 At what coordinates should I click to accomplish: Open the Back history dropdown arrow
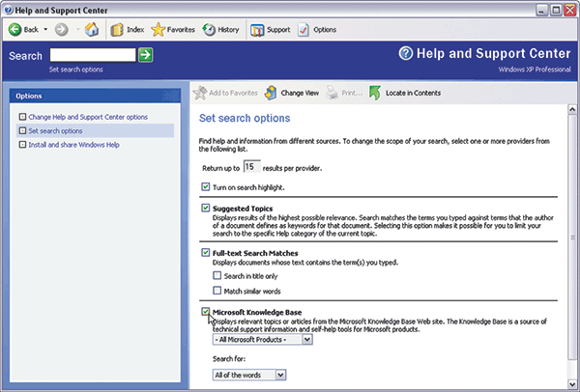pos(45,30)
